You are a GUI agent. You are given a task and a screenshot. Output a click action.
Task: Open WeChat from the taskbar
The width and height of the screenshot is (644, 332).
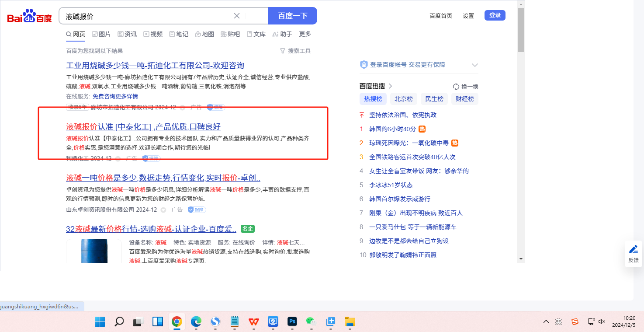click(x=311, y=322)
